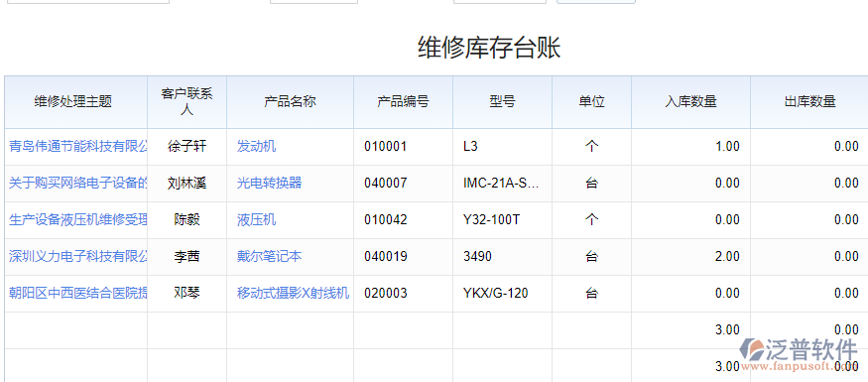Open link 关于购买网络电子设备的
The height and width of the screenshot is (382, 868).
click(78, 183)
